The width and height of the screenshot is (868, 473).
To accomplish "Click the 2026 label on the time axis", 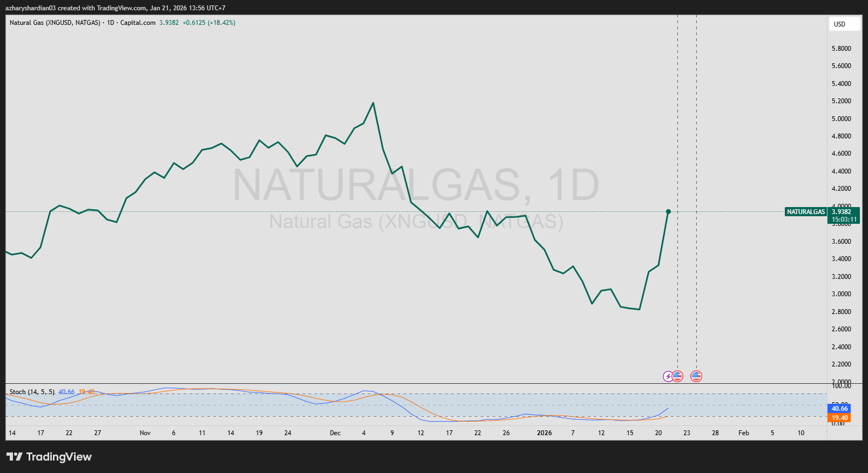I will point(544,433).
